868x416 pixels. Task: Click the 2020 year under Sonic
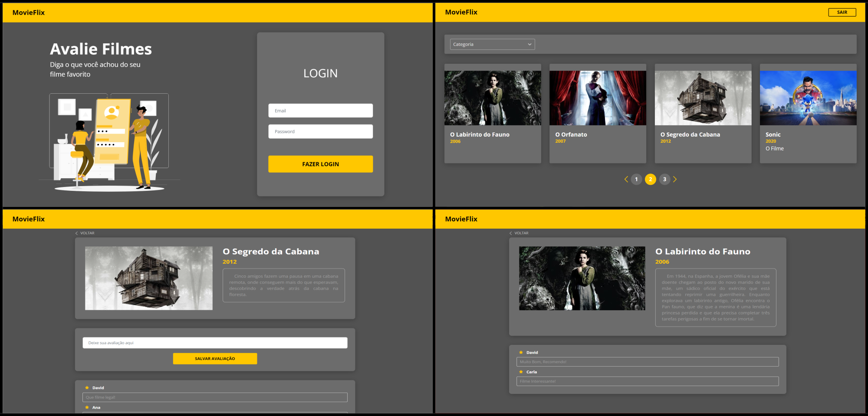click(771, 141)
